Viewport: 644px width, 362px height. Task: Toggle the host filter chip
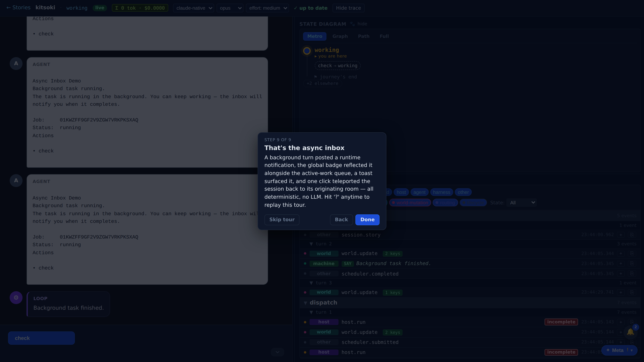(x=401, y=192)
